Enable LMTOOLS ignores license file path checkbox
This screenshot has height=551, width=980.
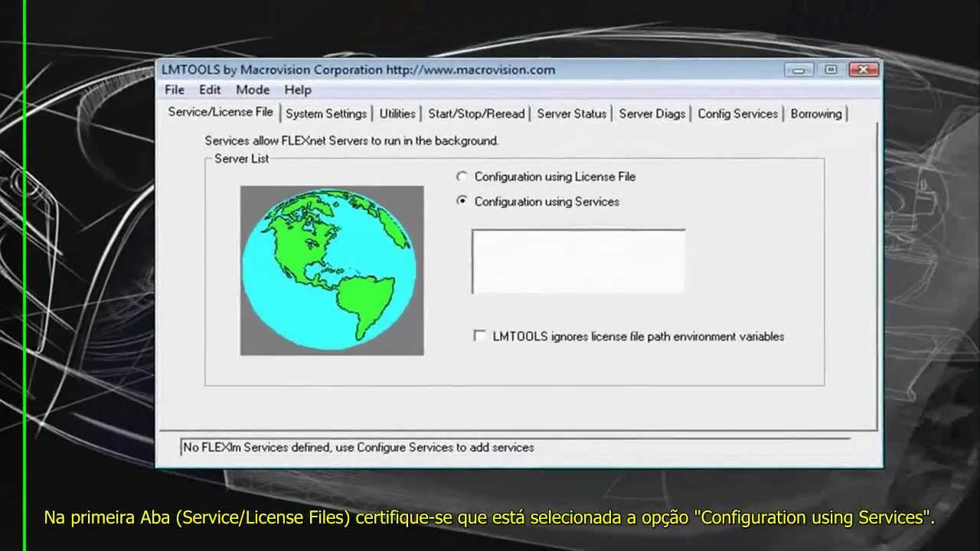click(480, 336)
